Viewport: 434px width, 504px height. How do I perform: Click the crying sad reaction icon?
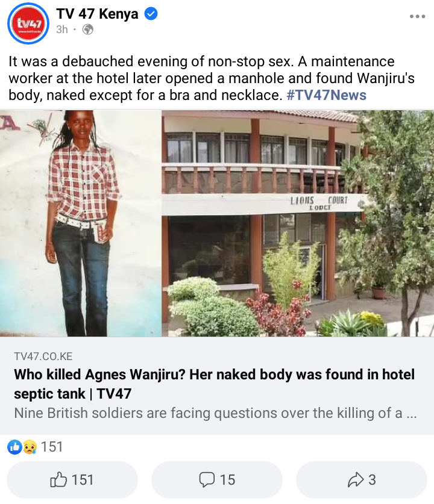[x=30, y=447]
